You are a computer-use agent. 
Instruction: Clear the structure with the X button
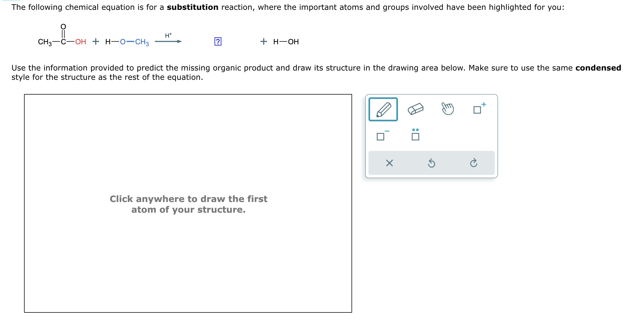[x=389, y=163]
